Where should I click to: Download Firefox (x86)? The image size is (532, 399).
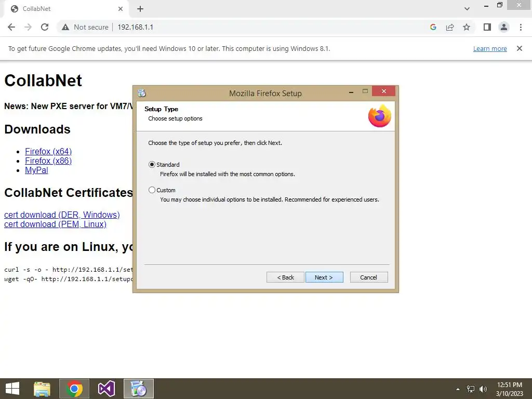(48, 161)
